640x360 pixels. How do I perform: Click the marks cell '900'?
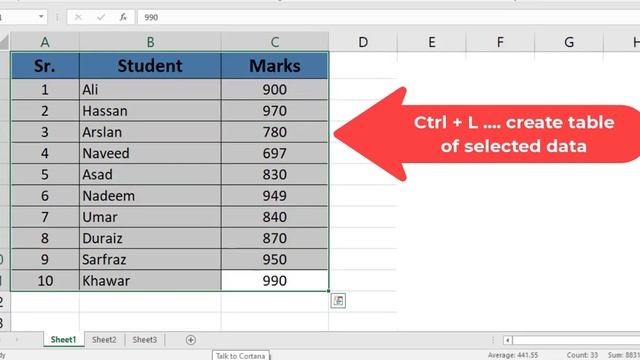pyautogui.click(x=275, y=89)
